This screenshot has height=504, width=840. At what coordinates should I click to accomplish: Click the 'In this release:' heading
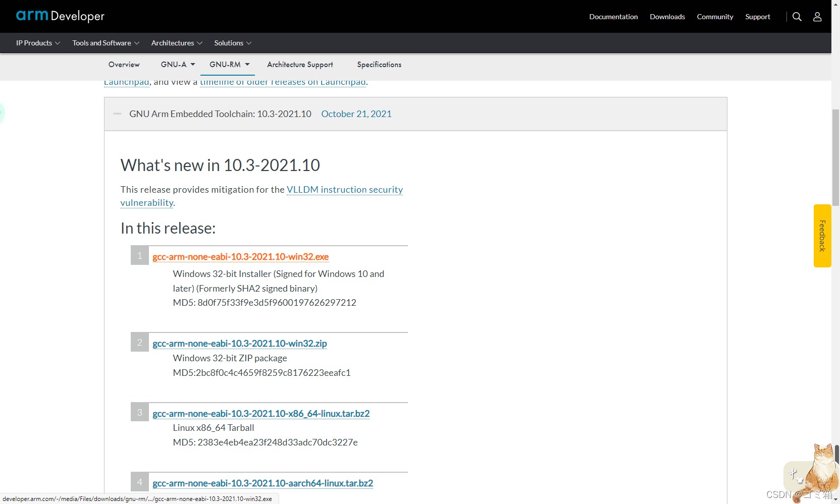168,229
